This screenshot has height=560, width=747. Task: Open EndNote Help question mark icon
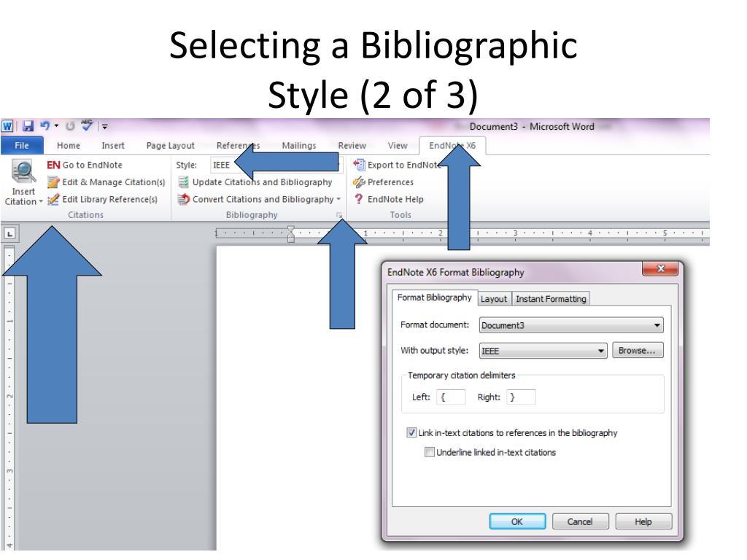[359, 199]
